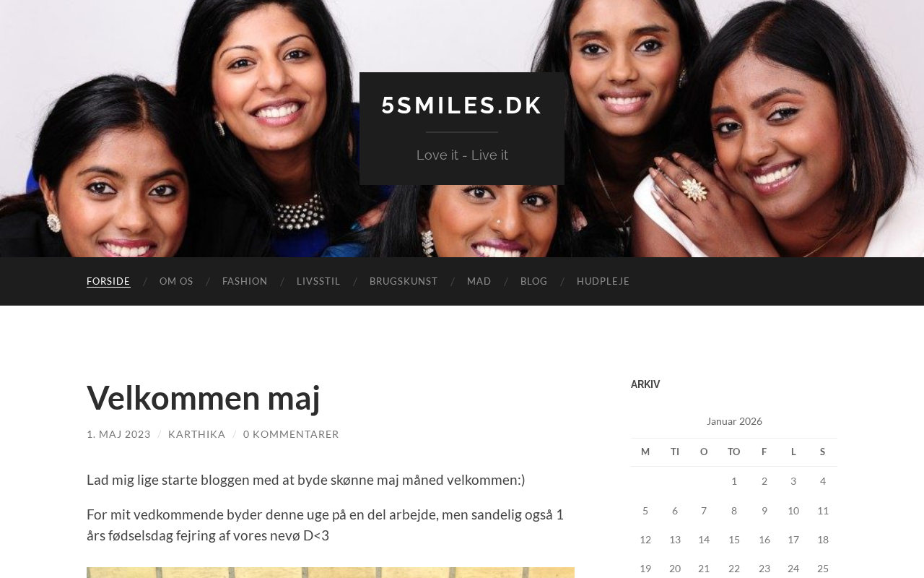This screenshot has width=924, height=578.
Task: Select the Forside menu item
Action: click(x=108, y=281)
